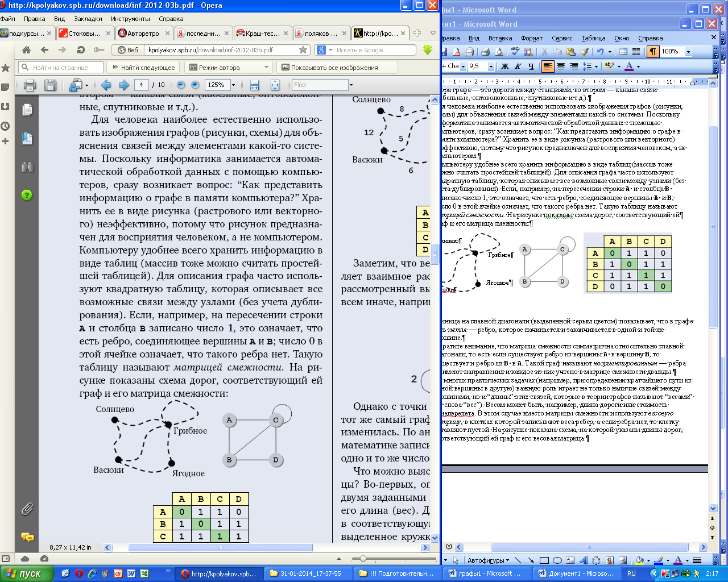Image resolution: width=728 pixels, height=582 pixels.
Task: Reload the page in Opera
Action: (x=81, y=50)
